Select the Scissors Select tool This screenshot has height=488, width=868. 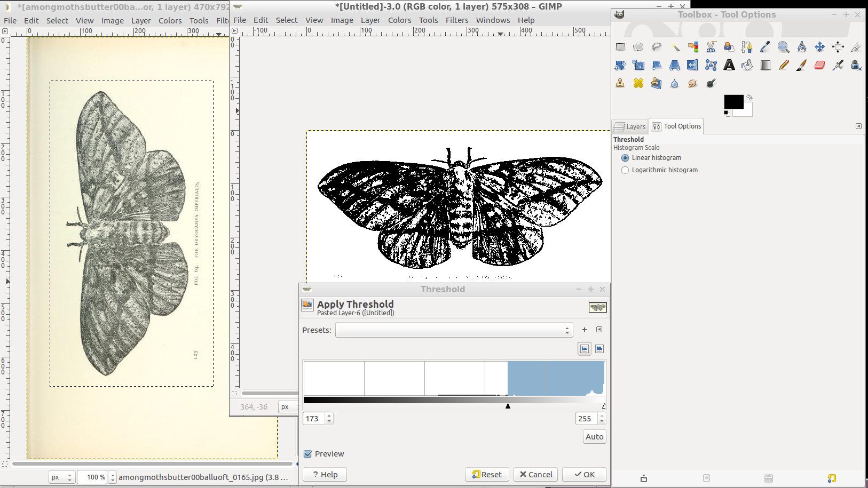[711, 47]
